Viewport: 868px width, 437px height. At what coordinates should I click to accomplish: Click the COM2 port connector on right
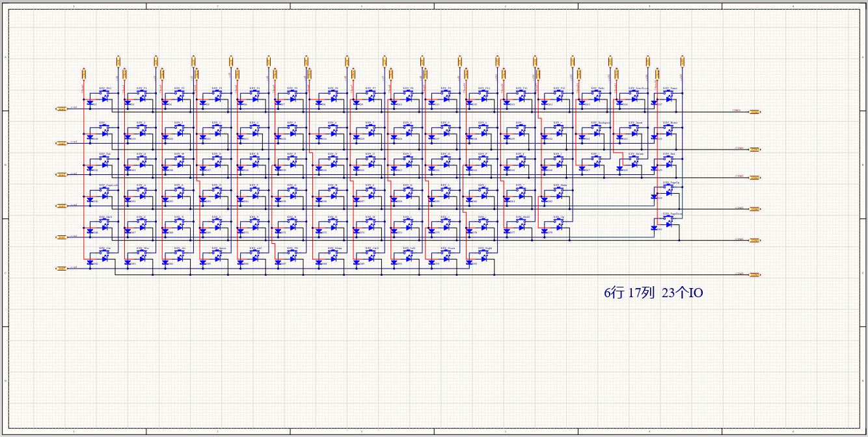(754, 178)
